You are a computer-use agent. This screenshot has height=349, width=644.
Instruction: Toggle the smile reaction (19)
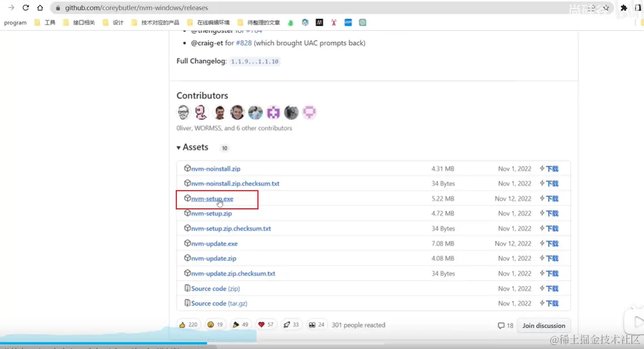coord(215,325)
